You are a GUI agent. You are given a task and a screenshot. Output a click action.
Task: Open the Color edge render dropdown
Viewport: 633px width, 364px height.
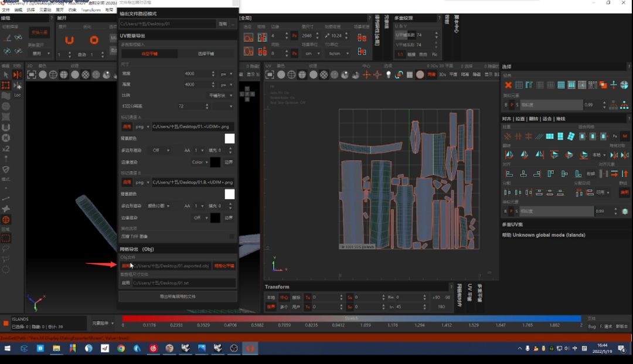pos(199,162)
